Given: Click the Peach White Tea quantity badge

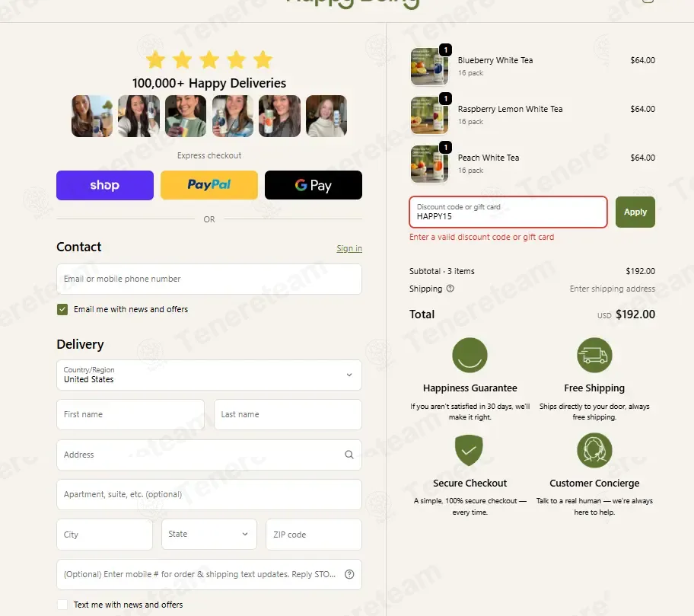Looking at the screenshot, I should [445, 147].
